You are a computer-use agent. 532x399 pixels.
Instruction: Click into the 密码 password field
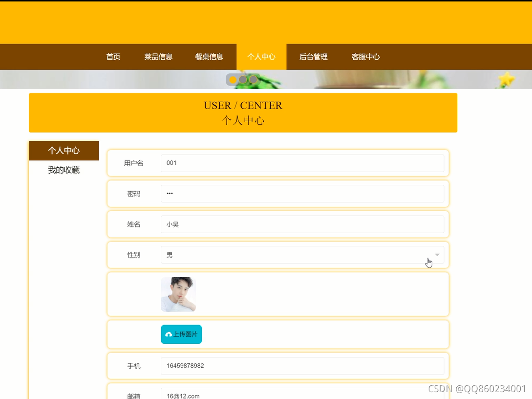coord(302,194)
